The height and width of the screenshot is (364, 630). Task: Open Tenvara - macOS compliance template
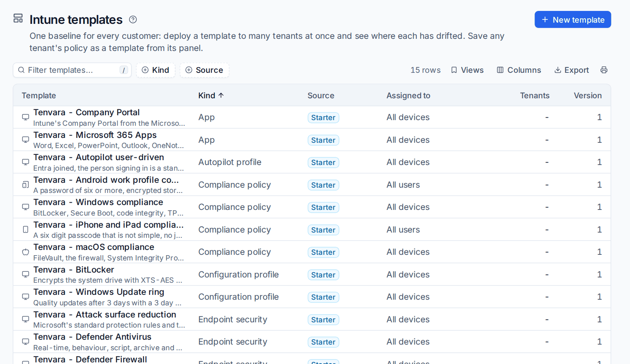94,247
